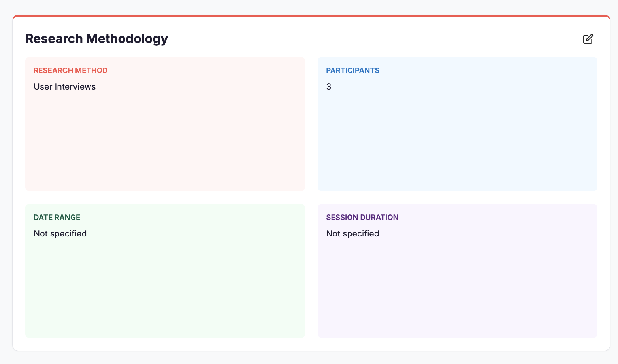Screen dimensions: 618x364
Task: Click the SESSION DURATION label
Action: click(x=362, y=217)
